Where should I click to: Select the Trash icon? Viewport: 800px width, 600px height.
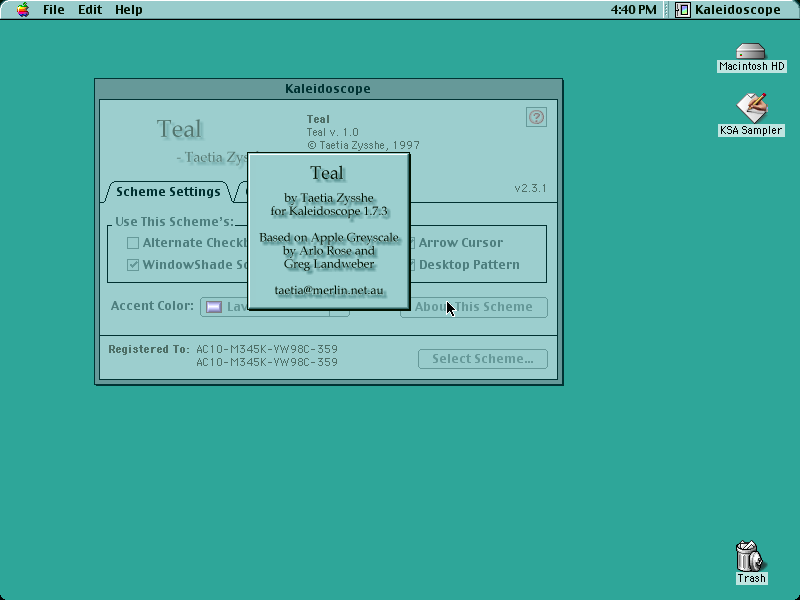(751, 562)
